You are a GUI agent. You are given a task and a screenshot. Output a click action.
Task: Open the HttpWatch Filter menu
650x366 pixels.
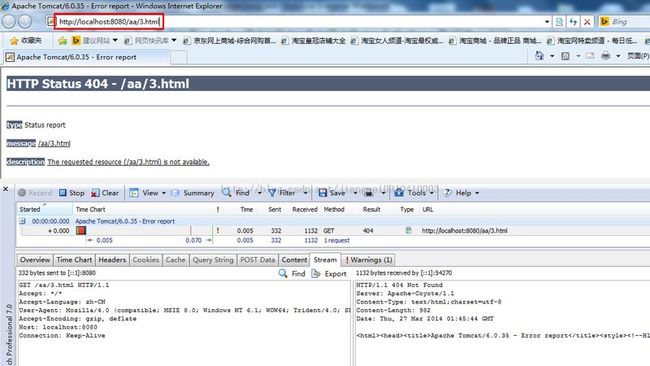(x=288, y=193)
